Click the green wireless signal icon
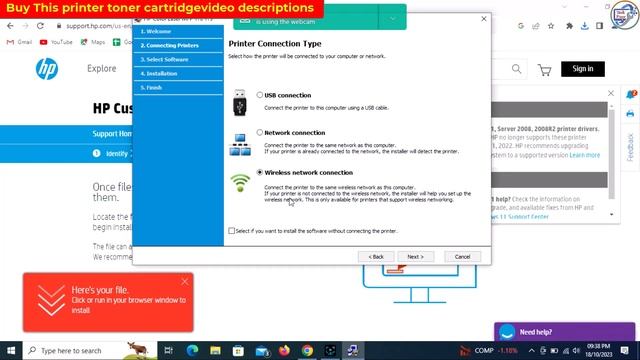 240,182
